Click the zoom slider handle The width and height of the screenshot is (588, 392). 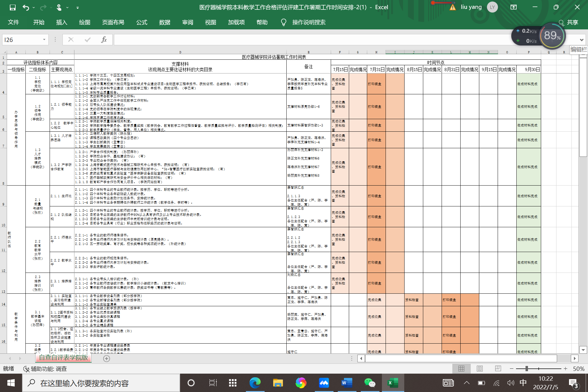pyautogui.click(x=526, y=369)
